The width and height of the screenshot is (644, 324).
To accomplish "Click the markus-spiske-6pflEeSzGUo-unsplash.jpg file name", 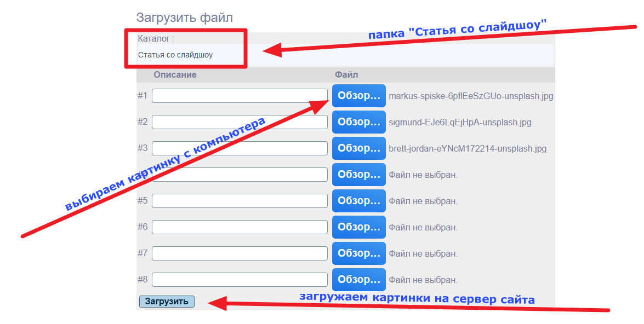I will pyautogui.click(x=471, y=96).
